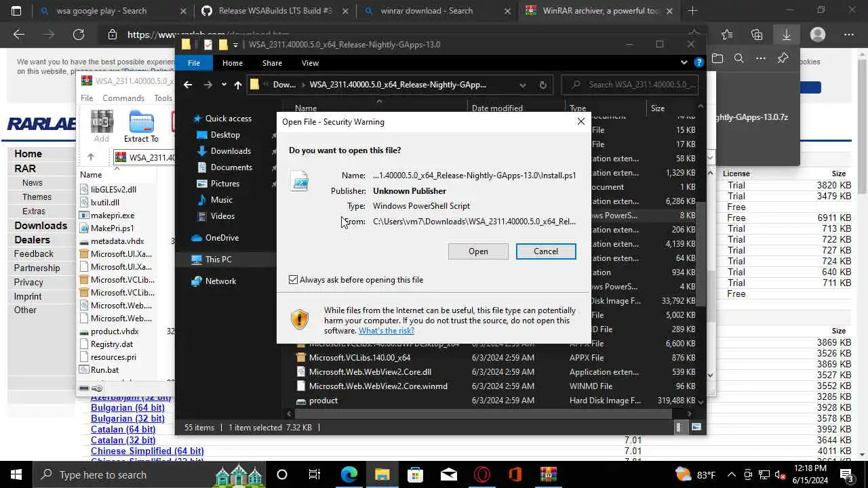This screenshot has width=868, height=488.
Task: Open Edge favorites star icon
Action: [x=727, y=35]
